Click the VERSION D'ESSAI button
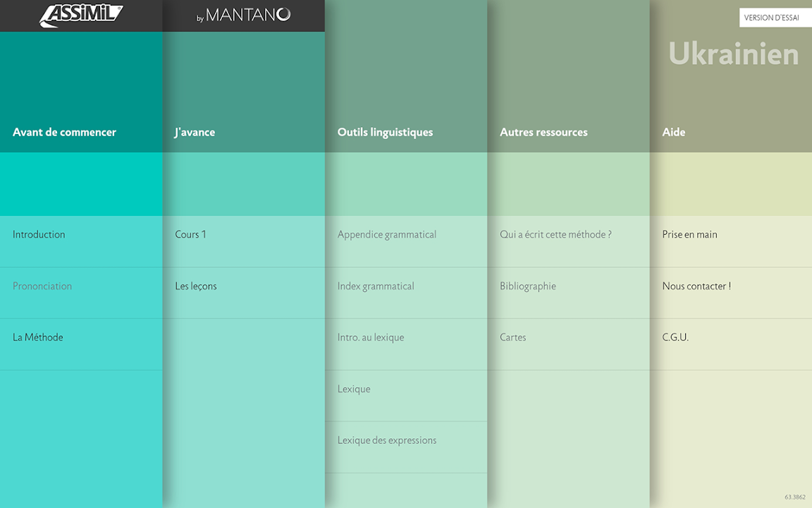 [x=772, y=18]
